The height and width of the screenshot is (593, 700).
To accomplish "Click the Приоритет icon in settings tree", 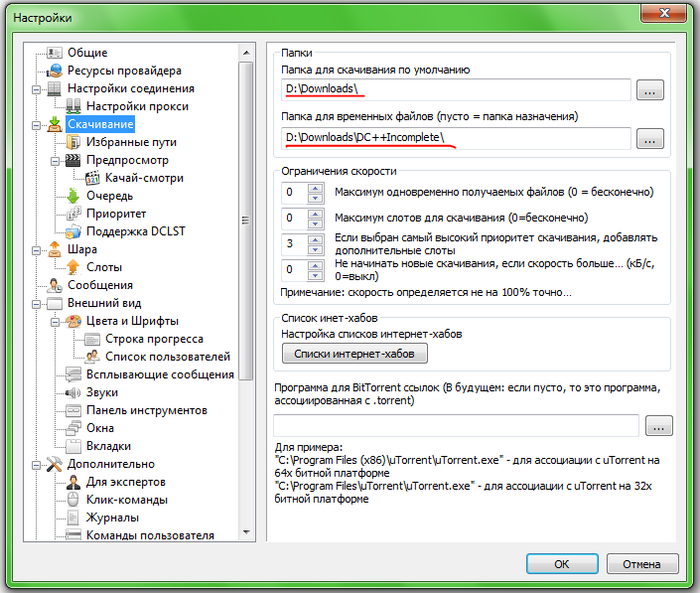I will click(72, 214).
